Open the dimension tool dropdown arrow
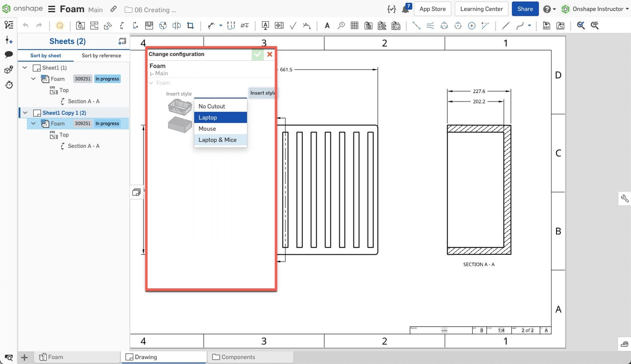Viewport: 631px width, 364px height. [x=221, y=26]
